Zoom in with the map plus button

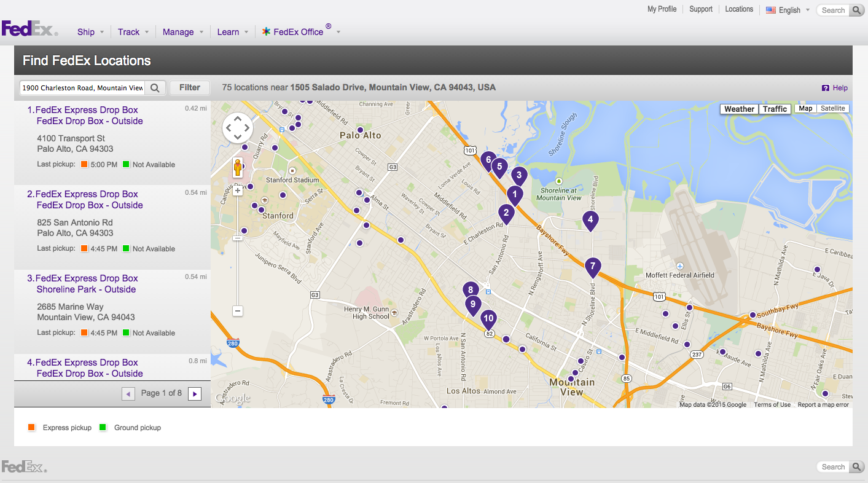click(x=238, y=190)
